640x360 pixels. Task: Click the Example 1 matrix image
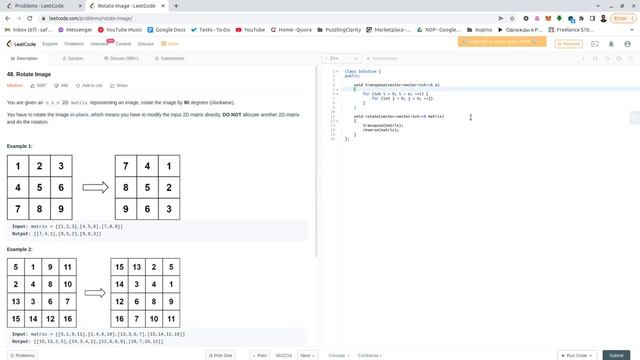pyautogui.click(x=93, y=187)
